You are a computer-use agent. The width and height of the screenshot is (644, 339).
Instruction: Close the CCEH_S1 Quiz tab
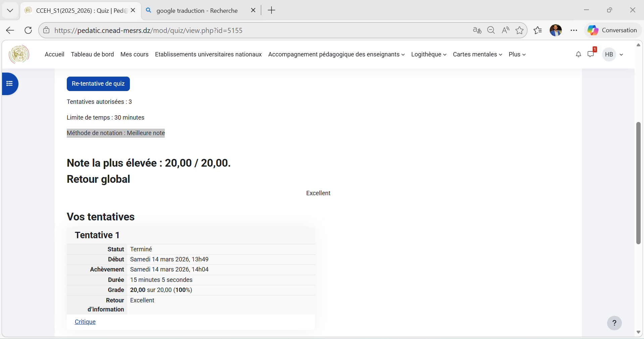133,10
